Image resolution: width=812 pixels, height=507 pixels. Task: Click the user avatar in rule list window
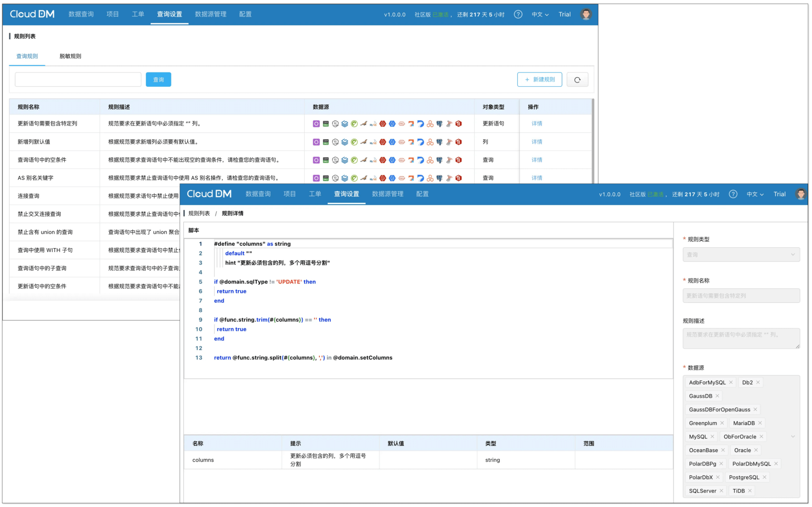pos(586,15)
